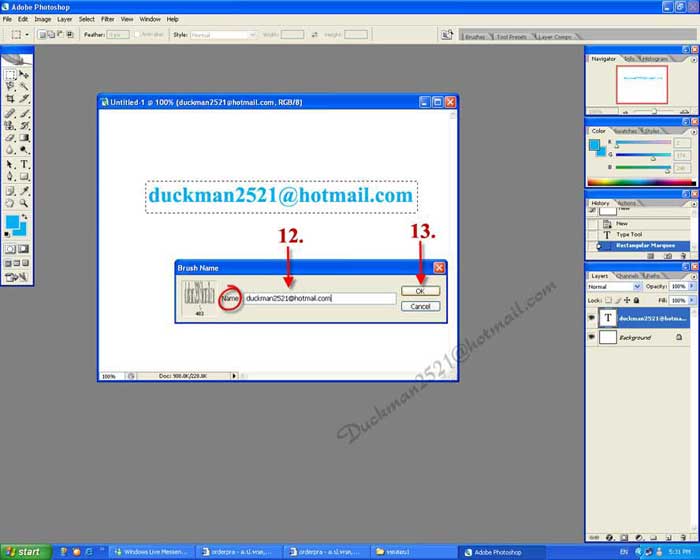Hide the Background layer eye icon
The height and width of the screenshot is (560, 700).
point(592,337)
